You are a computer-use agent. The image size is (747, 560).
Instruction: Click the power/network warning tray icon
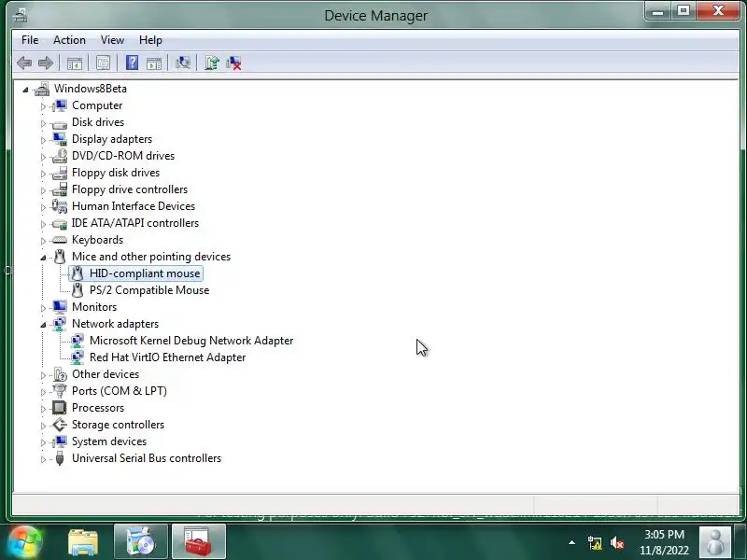(595, 543)
